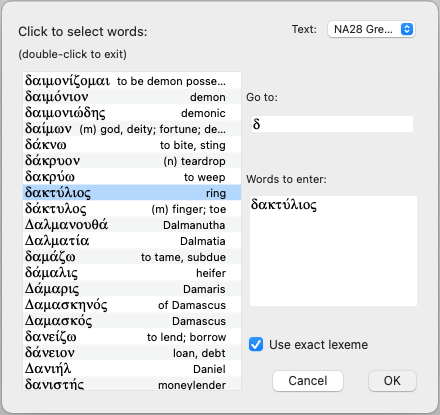Select the word δαιμόνιον meaning demon
The image size is (440, 415).
pyautogui.click(x=132, y=97)
